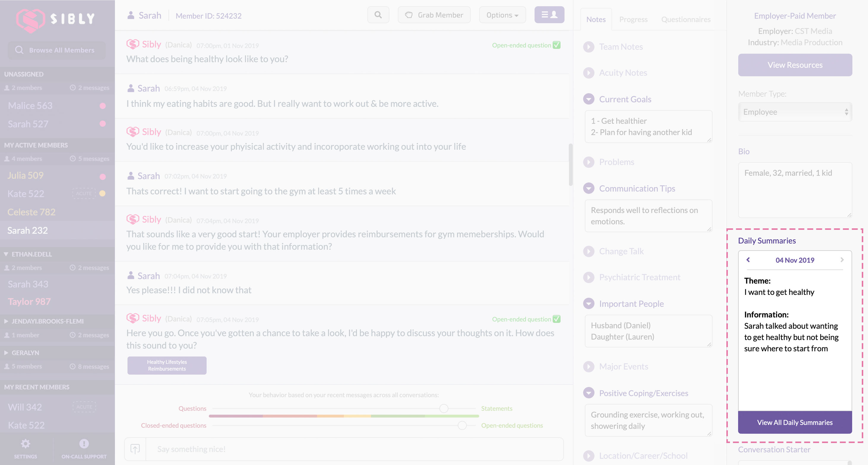Collapse the Current Goals section
The width and height of the screenshot is (868, 465).
pos(589,99)
